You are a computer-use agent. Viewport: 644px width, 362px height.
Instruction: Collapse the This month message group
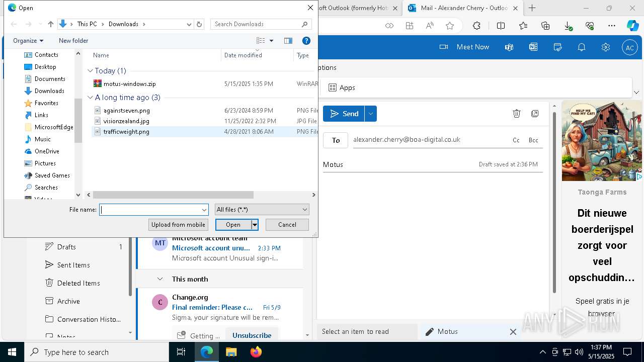click(160, 279)
